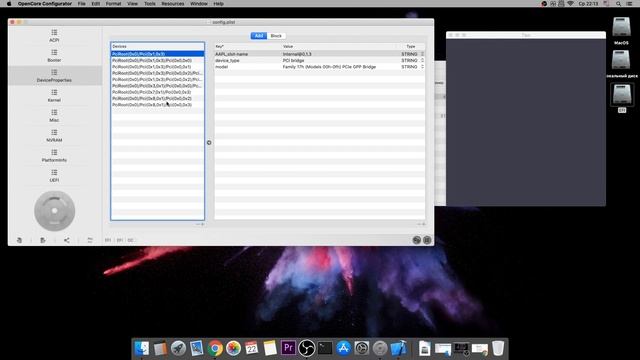Open the Misc section in sidebar
Image resolution: width=640 pixels, height=360 pixels.
coord(54,116)
